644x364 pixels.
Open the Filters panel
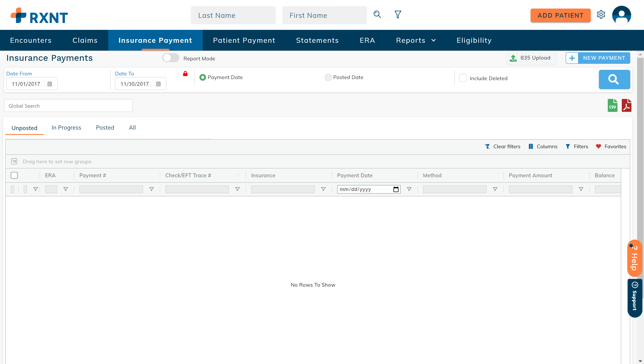click(x=577, y=146)
